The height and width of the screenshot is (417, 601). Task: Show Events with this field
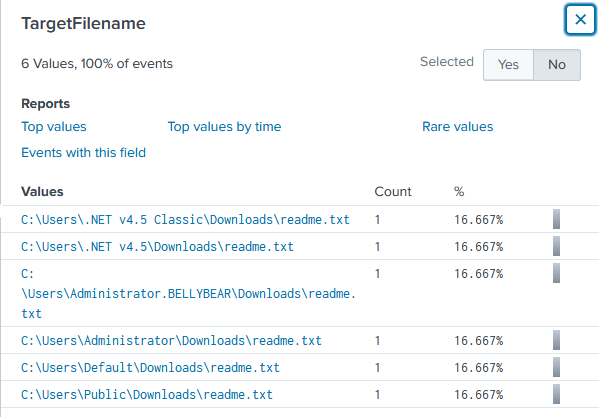(84, 153)
